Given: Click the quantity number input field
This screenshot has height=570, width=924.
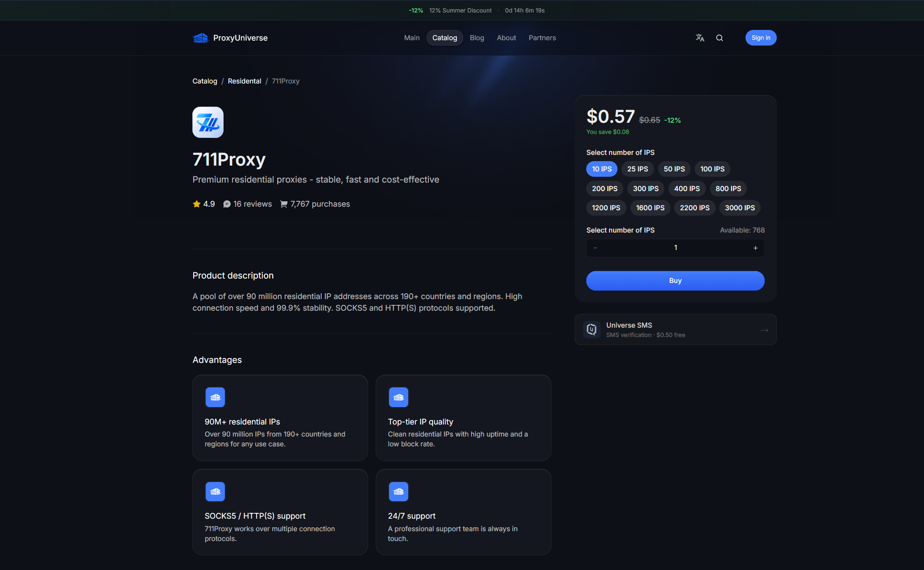Looking at the screenshot, I should [x=675, y=248].
